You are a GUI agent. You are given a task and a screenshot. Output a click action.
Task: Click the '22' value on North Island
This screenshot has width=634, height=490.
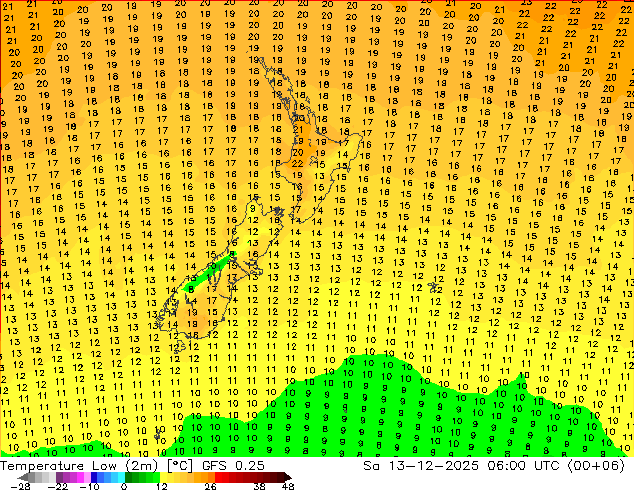[x=298, y=164]
